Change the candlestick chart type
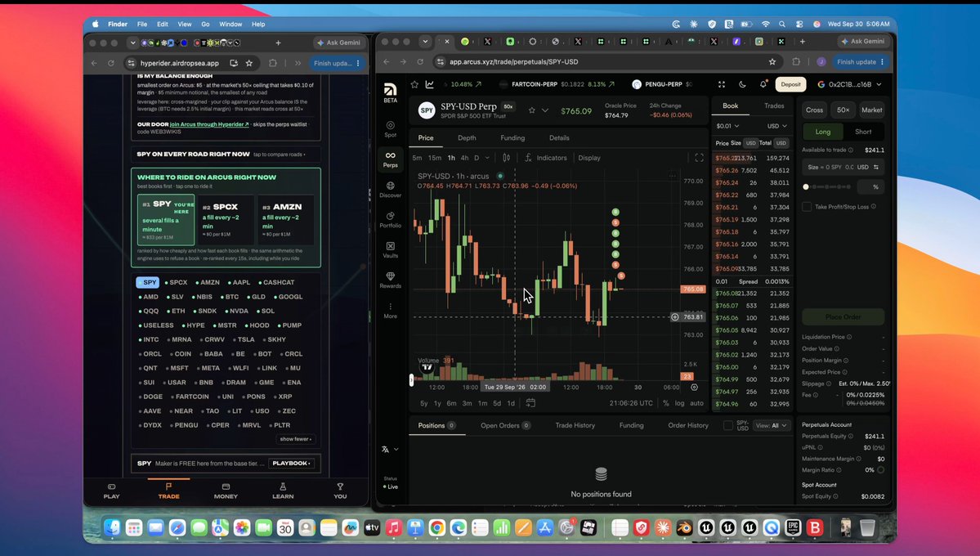The width and height of the screenshot is (980, 556). coord(506,159)
